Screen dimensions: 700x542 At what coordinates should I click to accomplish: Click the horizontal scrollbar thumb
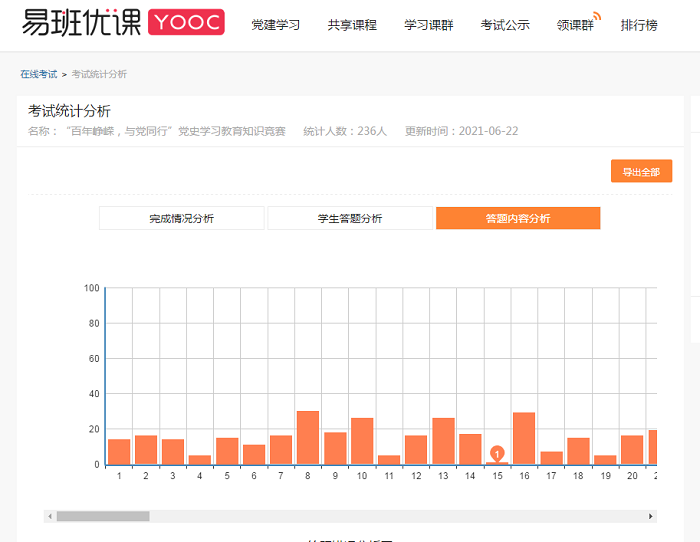pos(102,516)
